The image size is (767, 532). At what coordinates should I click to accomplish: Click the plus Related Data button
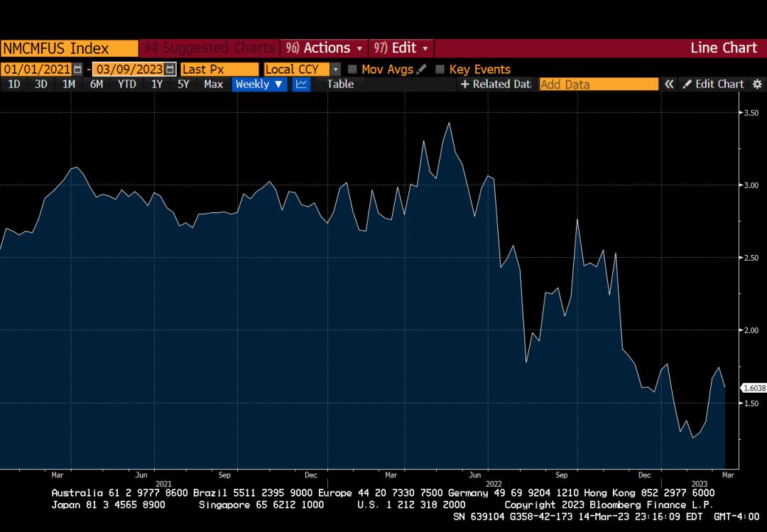click(x=496, y=84)
